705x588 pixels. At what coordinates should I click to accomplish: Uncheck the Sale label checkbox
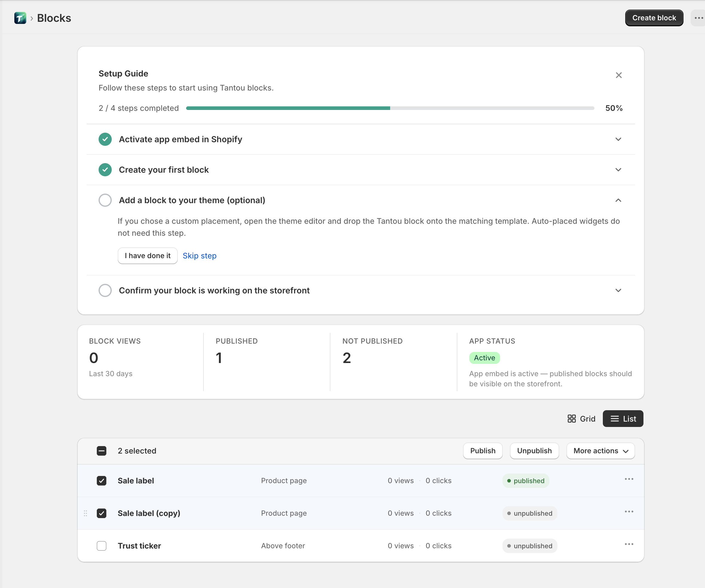coord(101,481)
